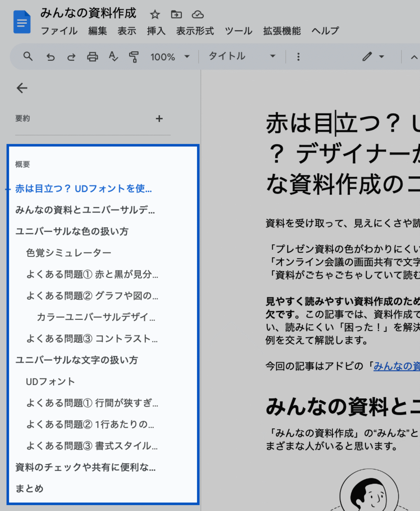
Task: Go to outline heading 資料のチェックや共有に便利な…
Action: [x=85, y=467]
